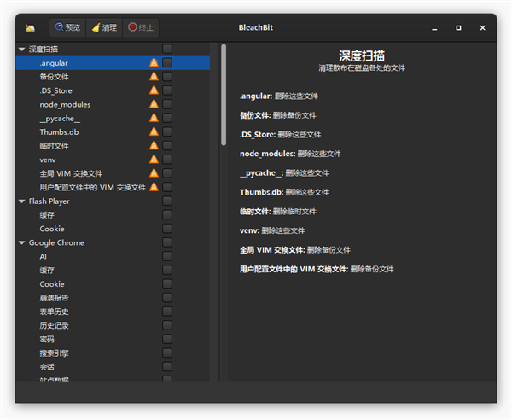Image resolution: width=512 pixels, height=420 pixels.
Task: Click warning icon beside 备份文件
Action: click(154, 77)
